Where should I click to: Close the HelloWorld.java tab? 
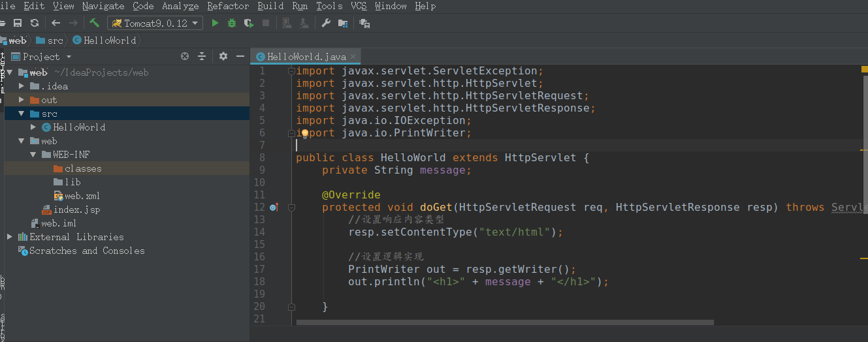(353, 57)
